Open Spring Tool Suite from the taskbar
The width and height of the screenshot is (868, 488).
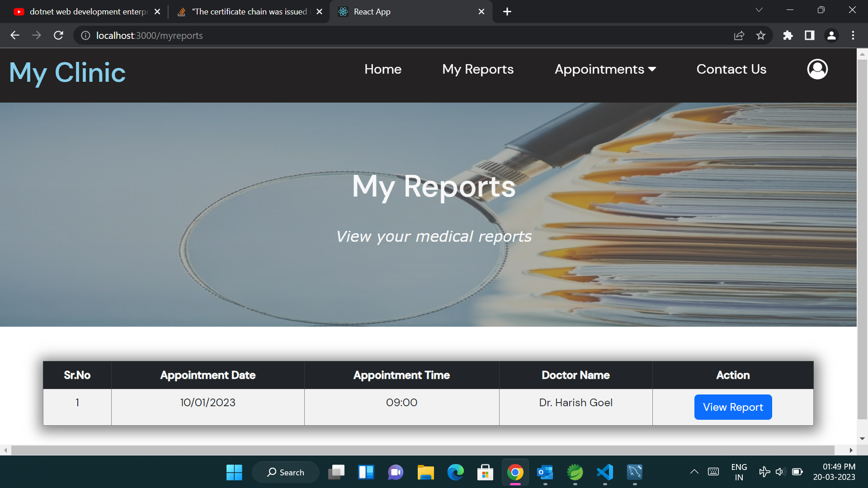[x=575, y=472]
